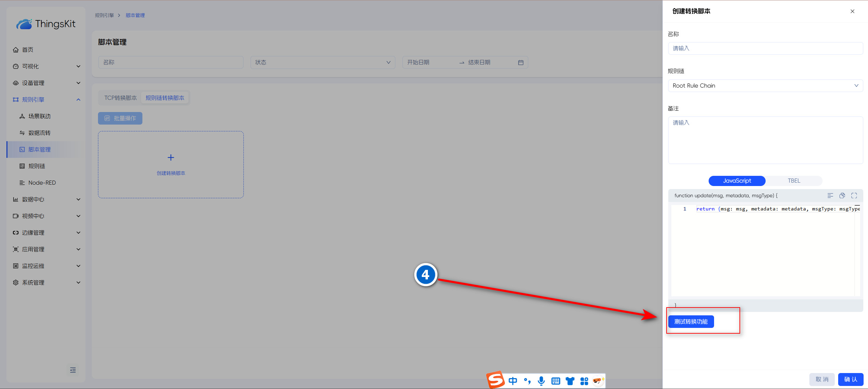Click the copy code icon in editor header

tap(842, 196)
